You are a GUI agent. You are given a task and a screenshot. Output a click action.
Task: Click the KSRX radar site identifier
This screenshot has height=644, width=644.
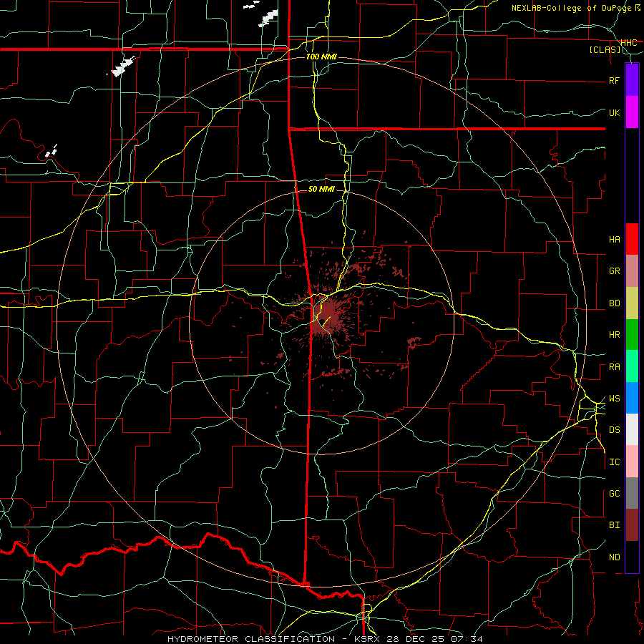pyautogui.click(x=369, y=639)
